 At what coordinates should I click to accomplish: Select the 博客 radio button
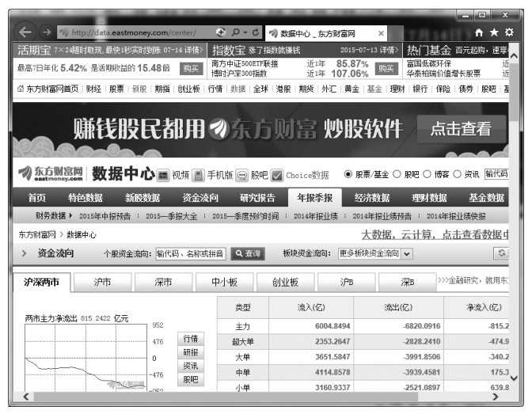[x=427, y=174]
